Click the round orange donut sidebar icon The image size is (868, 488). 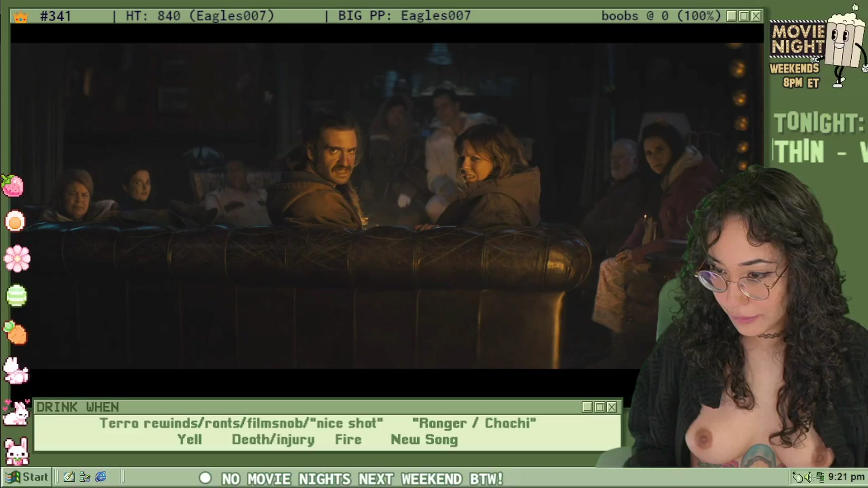tap(15, 221)
